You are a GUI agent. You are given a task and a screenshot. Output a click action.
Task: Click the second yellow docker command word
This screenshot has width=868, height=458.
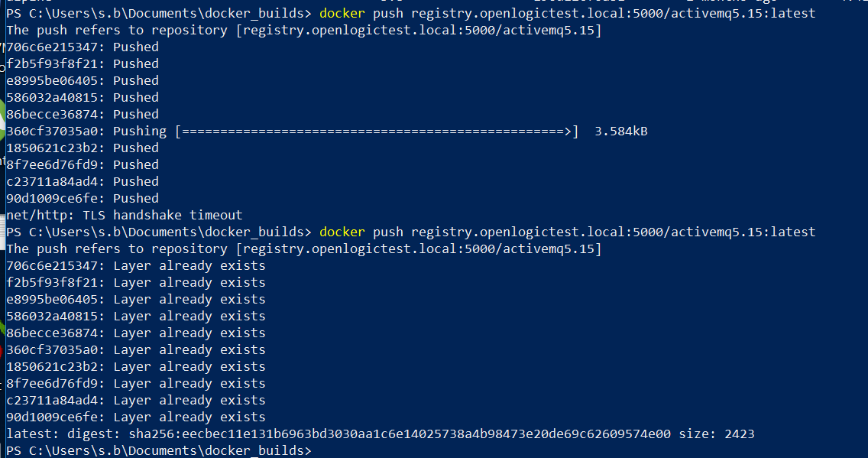(342, 232)
